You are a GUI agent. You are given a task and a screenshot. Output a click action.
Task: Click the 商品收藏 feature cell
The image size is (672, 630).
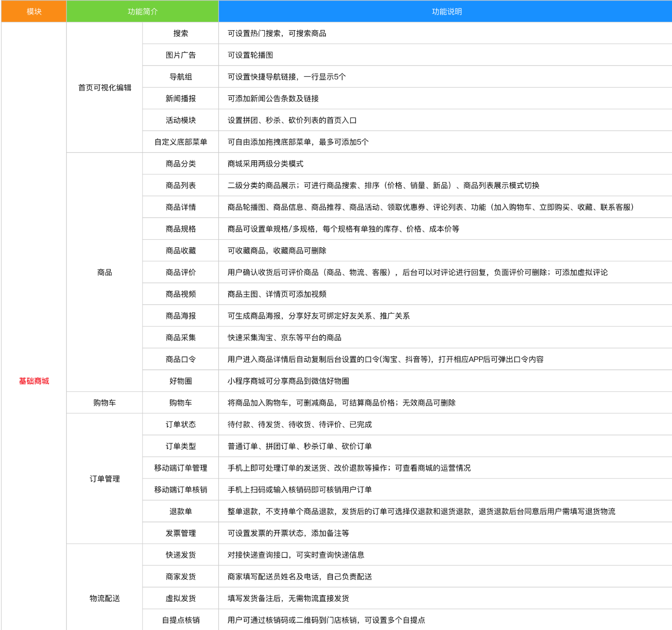(x=181, y=250)
